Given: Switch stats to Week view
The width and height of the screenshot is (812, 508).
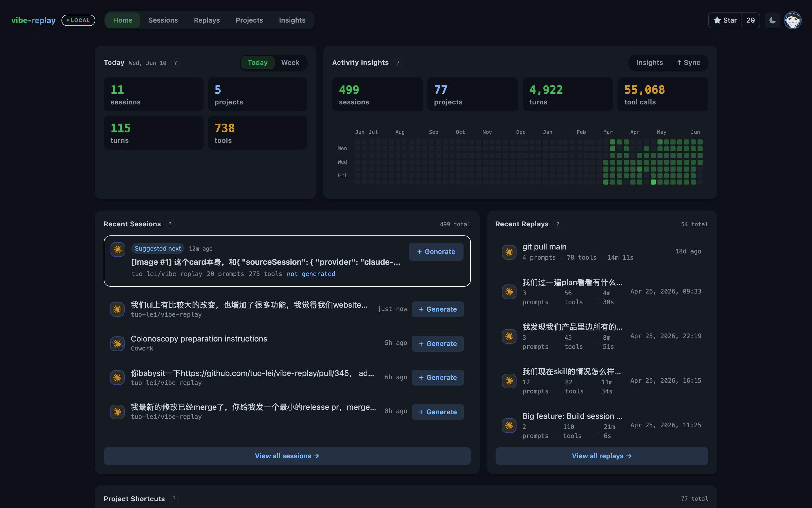Looking at the screenshot, I should (x=290, y=62).
